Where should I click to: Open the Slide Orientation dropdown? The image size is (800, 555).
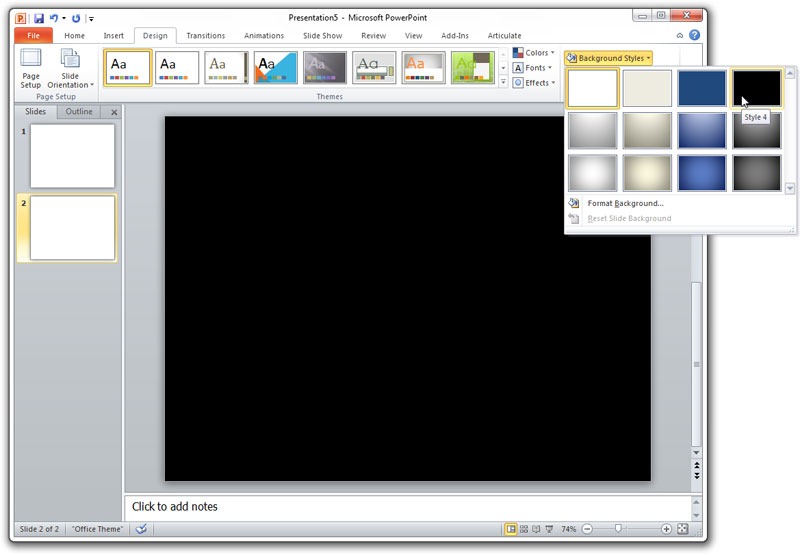click(x=70, y=68)
